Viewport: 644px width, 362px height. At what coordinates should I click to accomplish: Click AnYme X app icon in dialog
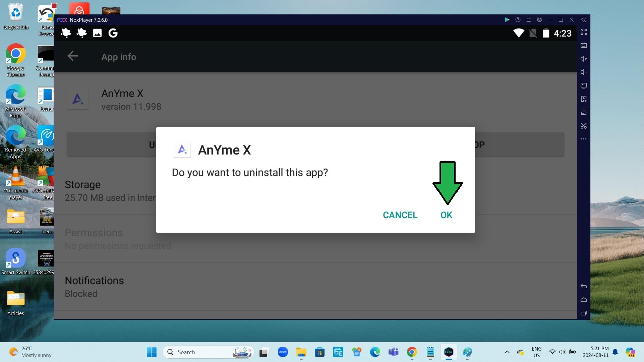[182, 149]
